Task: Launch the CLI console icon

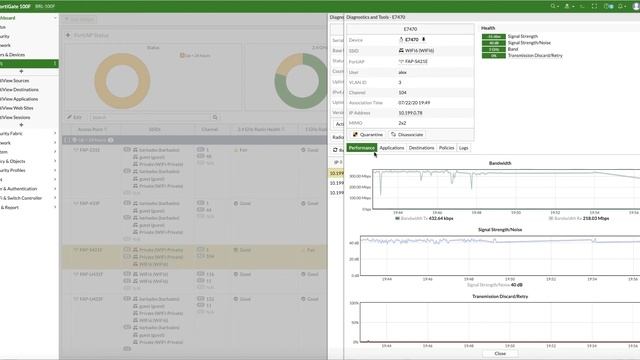Action: [x=582, y=6]
